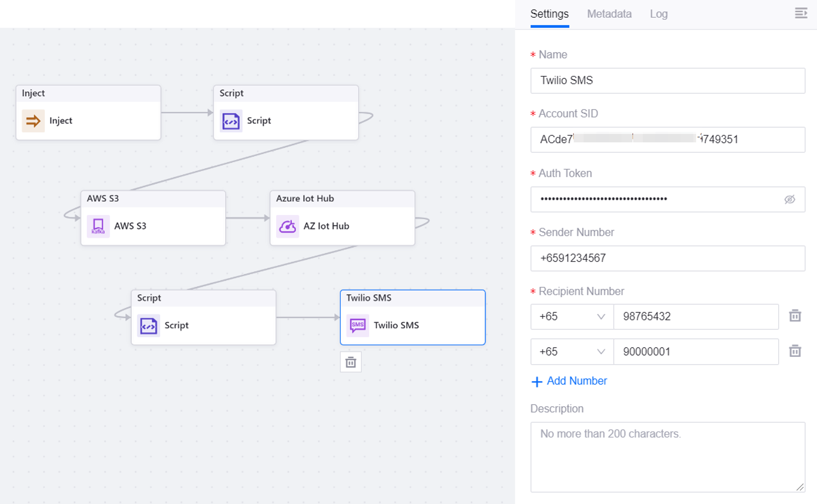Reveal the hidden Auth Token value
Image resolution: width=817 pixels, height=504 pixels.
(x=790, y=199)
